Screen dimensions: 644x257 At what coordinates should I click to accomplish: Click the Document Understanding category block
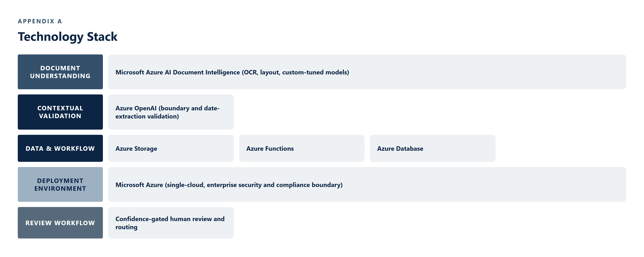coord(60,72)
